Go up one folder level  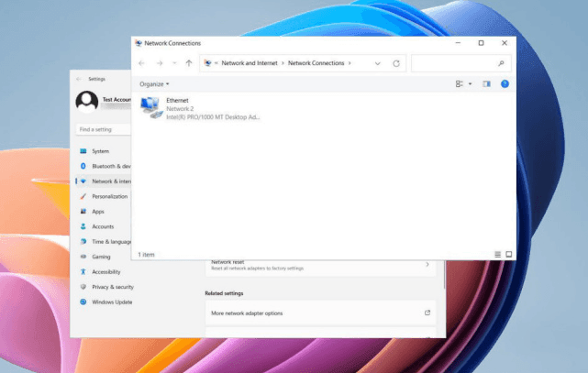pos(189,63)
